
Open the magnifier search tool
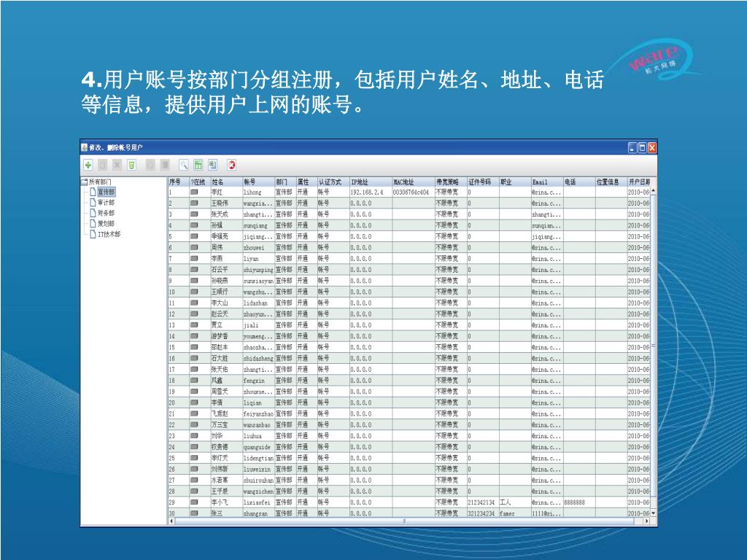[184, 166]
